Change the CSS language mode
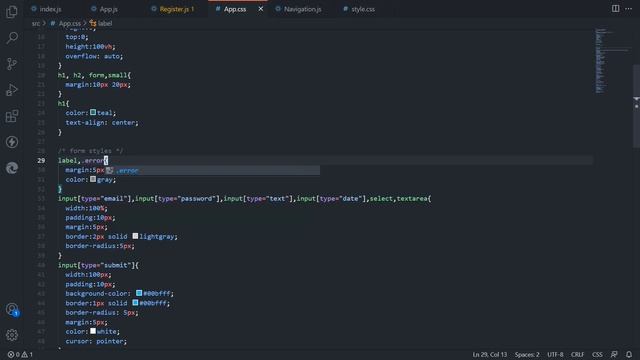The image size is (640, 360). 597,355
